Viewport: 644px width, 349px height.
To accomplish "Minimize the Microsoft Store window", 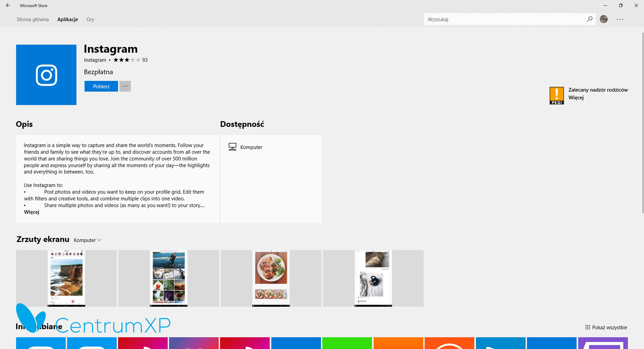I will (x=605, y=5).
